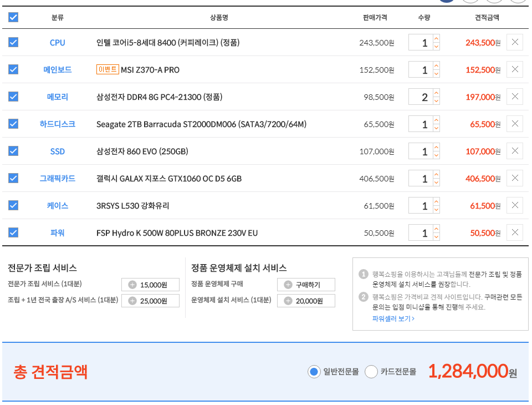Remove the 파워 FSP Hydro row
This screenshot has height=405, width=532.
tap(515, 232)
